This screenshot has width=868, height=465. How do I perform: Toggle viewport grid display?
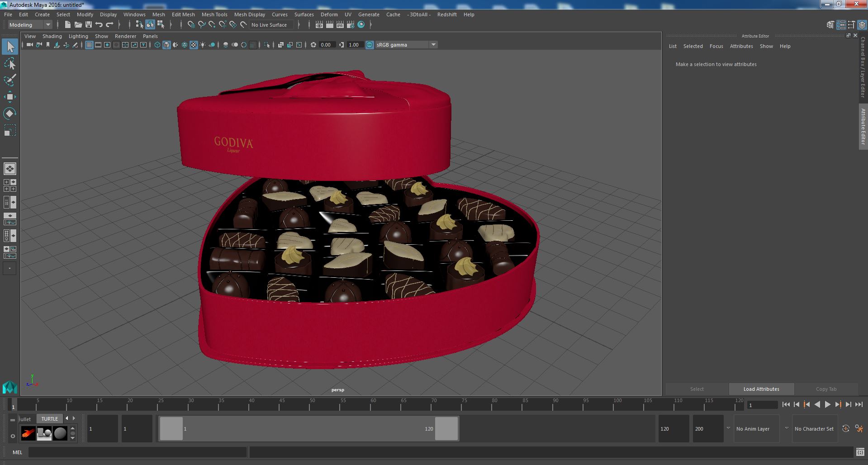[89, 45]
